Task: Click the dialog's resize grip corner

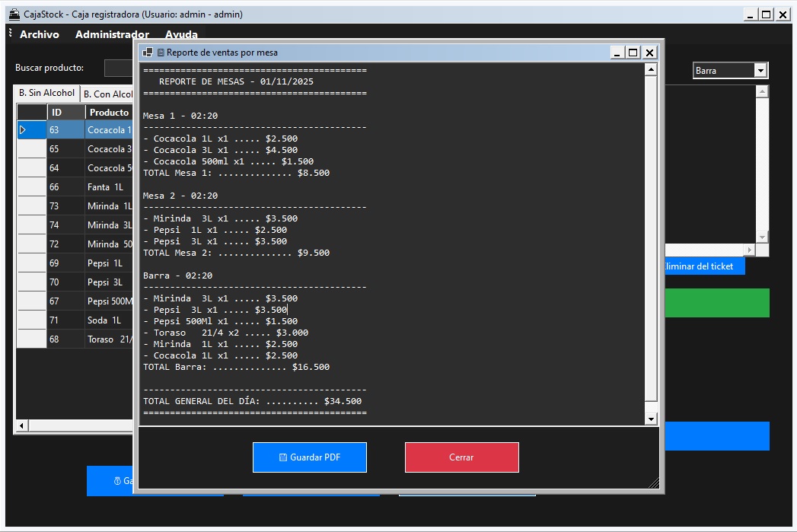Action: point(654,483)
